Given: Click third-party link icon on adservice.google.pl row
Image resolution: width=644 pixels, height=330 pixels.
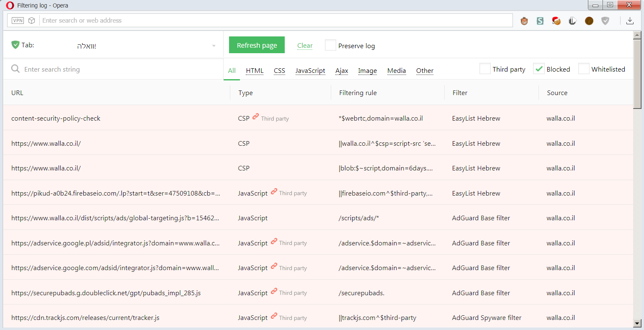Looking at the screenshot, I should point(274,241).
